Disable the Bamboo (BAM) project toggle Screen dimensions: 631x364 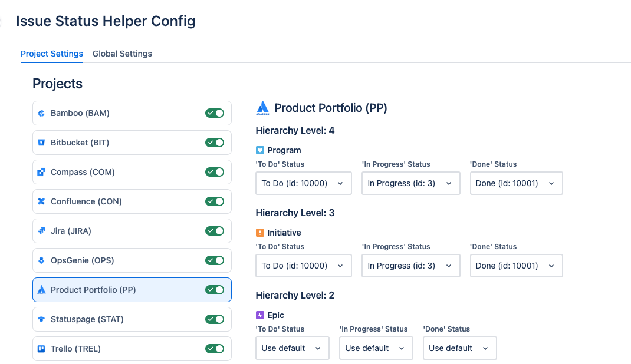click(215, 113)
